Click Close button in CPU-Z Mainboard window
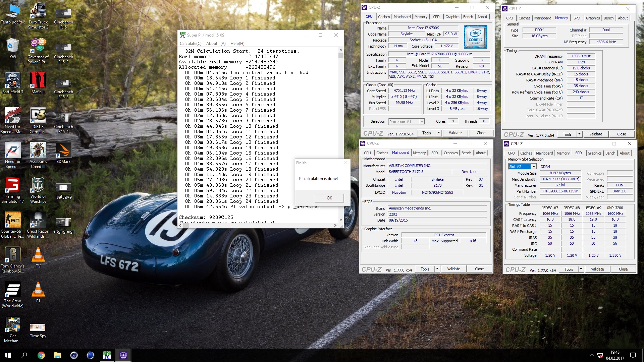Image resolution: width=644 pixels, height=362 pixels. pos(479,269)
